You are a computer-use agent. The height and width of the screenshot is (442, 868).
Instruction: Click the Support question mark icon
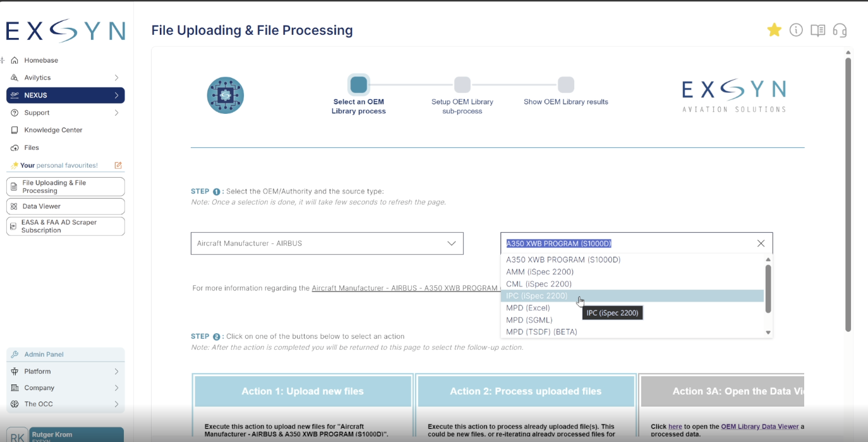pos(15,113)
